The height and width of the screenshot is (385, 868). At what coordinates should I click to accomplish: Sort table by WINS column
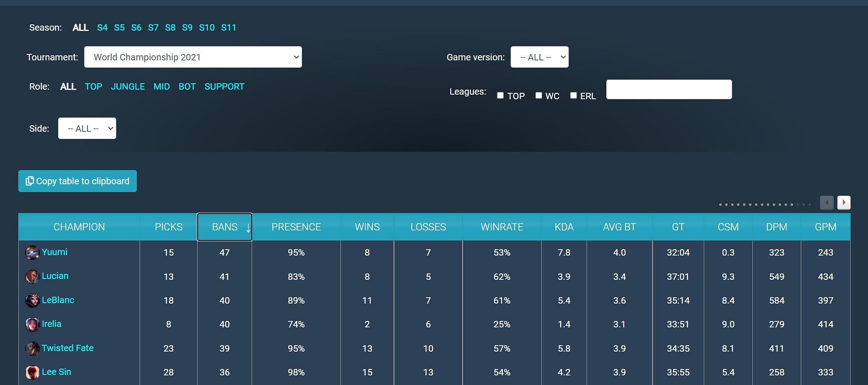click(367, 227)
